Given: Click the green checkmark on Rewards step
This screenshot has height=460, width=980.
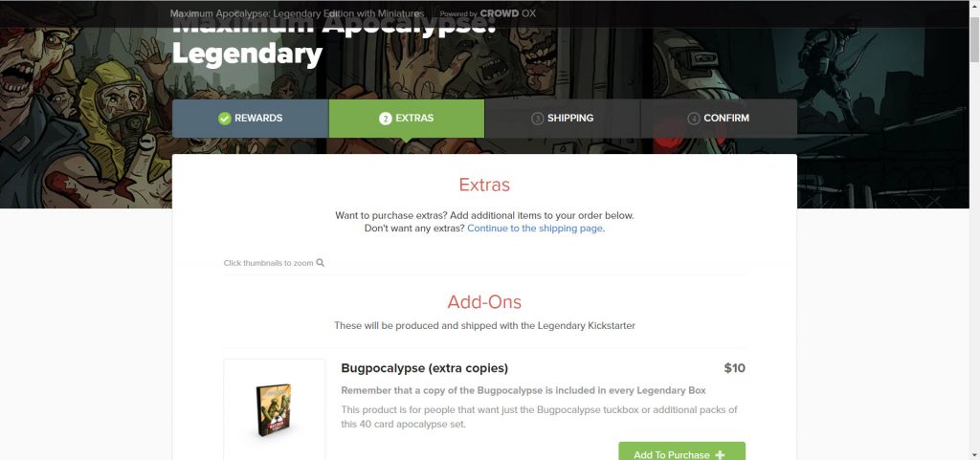Looking at the screenshot, I should 225,119.
